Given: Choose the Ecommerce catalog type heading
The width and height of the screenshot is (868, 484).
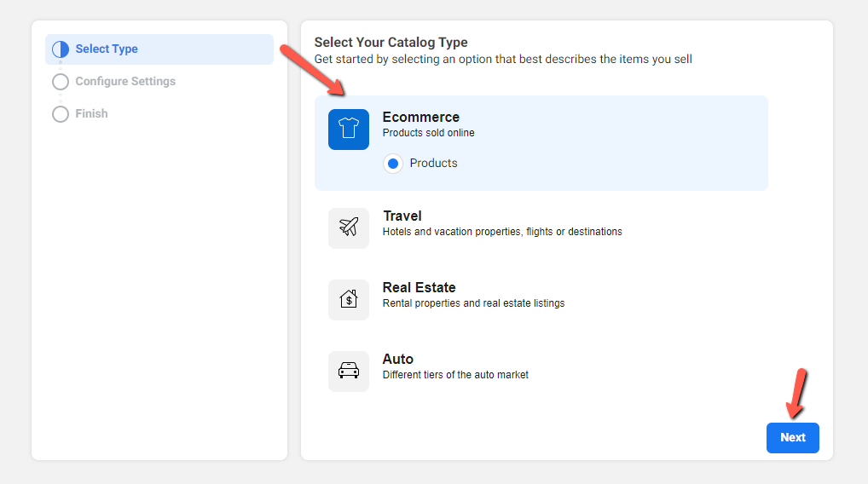Looking at the screenshot, I should click(x=420, y=118).
